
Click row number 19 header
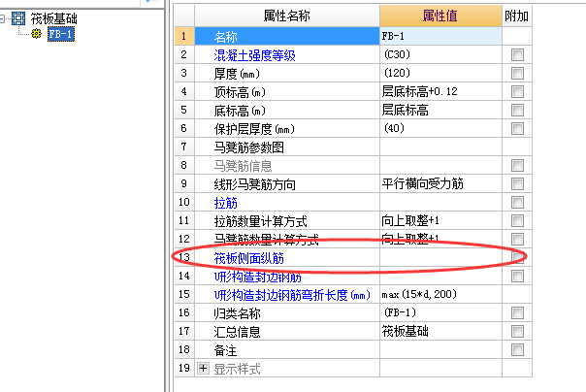184,368
